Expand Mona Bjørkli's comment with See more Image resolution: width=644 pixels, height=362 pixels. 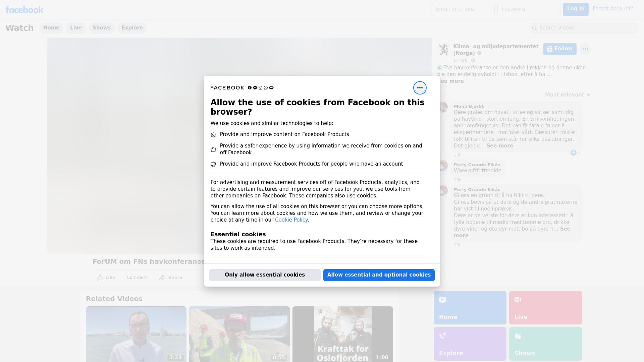pyautogui.click(x=499, y=146)
